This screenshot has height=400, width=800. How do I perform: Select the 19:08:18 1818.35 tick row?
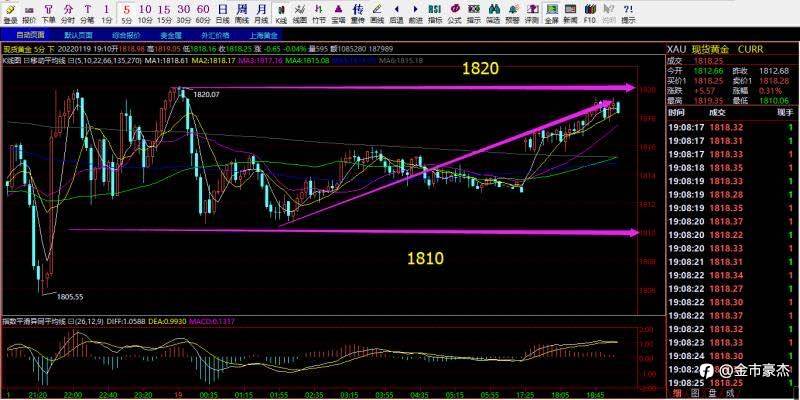pos(731,167)
